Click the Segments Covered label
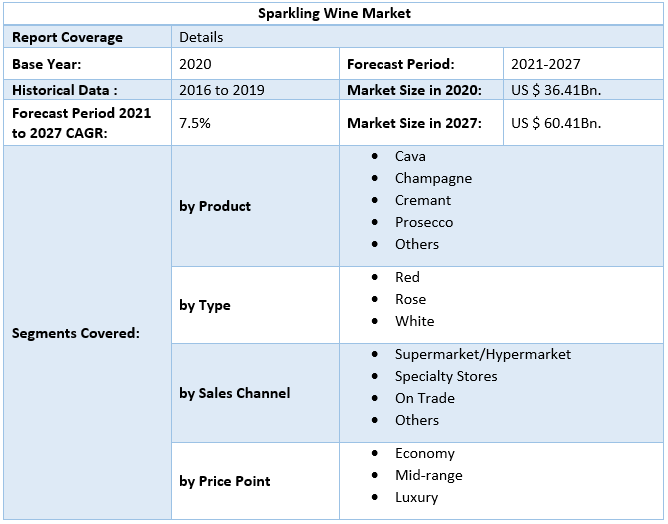668x524 pixels. coord(76,333)
